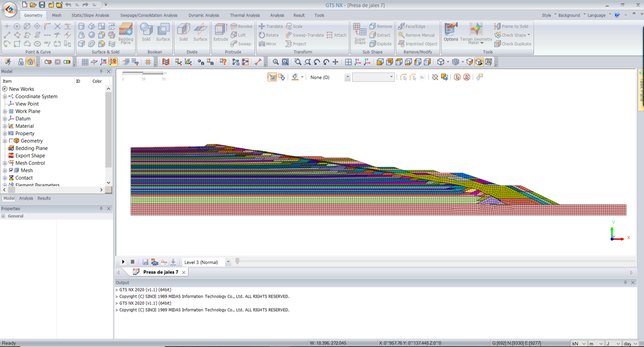Click the Check Duplicate tool
Viewport: 644px width, 347px height.
tap(513, 44)
